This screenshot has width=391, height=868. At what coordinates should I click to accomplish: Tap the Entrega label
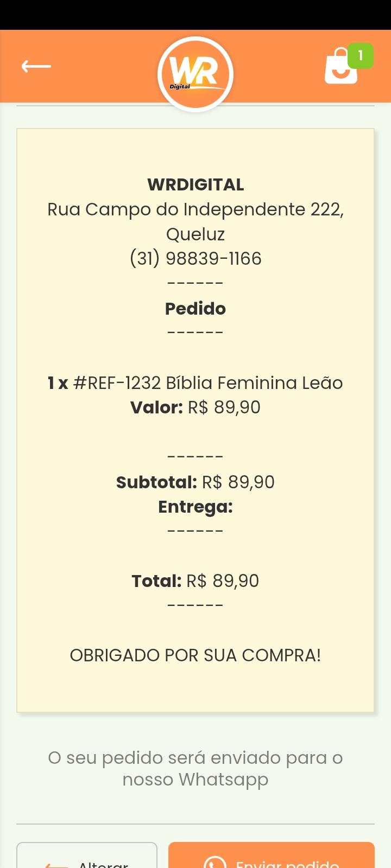[x=195, y=507]
